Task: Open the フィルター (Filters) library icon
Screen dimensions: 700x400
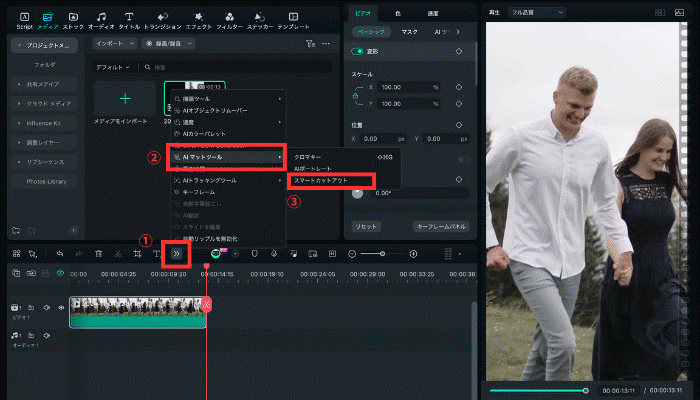Action: [x=229, y=17]
